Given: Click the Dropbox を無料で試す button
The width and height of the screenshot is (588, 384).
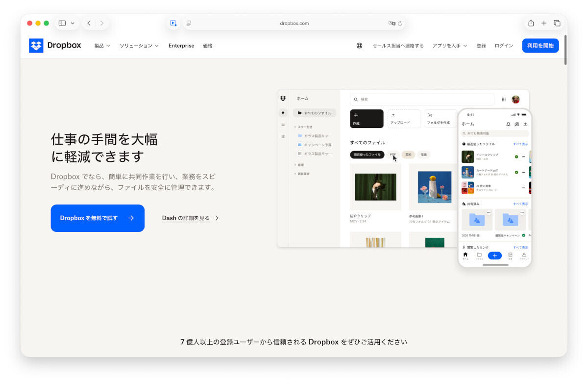Looking at the screenshot, I should 97,218.
